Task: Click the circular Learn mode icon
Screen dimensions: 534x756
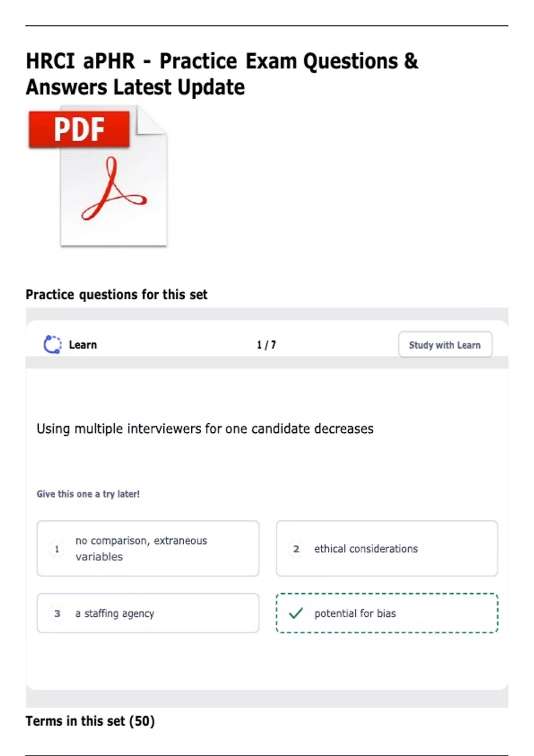Action: [x=53, y=345]
